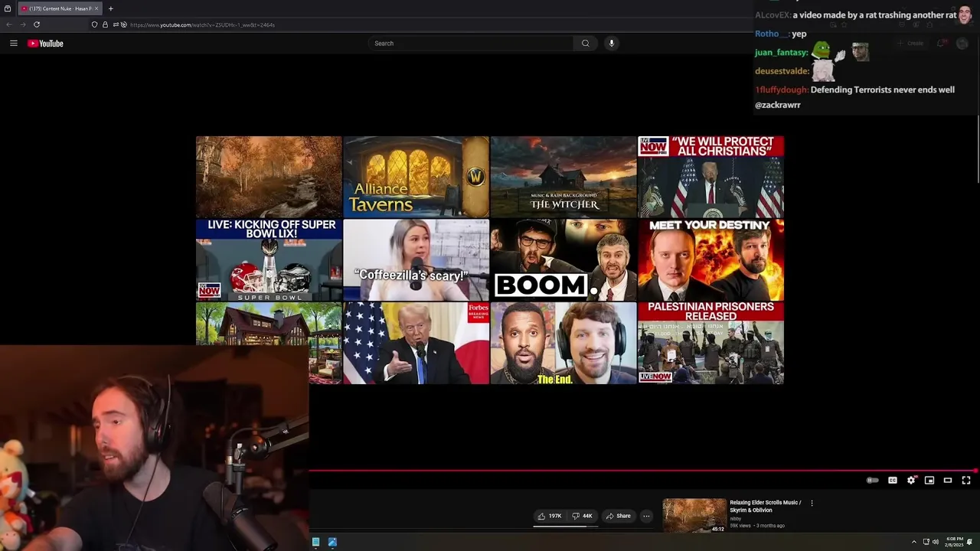The image size is (980, 551).
Task: Select the cottage house end screen thumbnail
Action: 269,324
